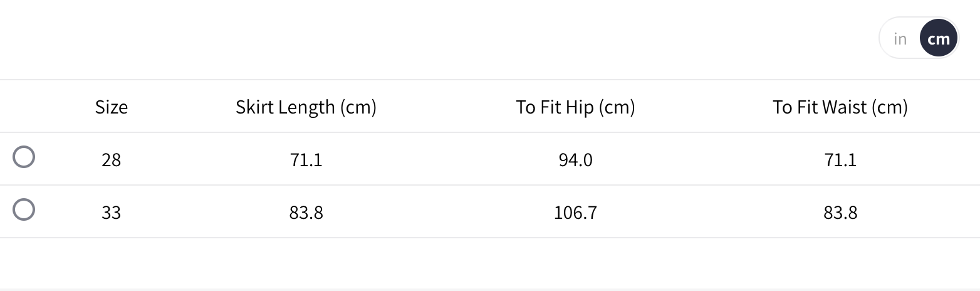Click waist value 71.1 for size 28
Image resolution: width=980 pixels, height=291 pixels.
840,161
